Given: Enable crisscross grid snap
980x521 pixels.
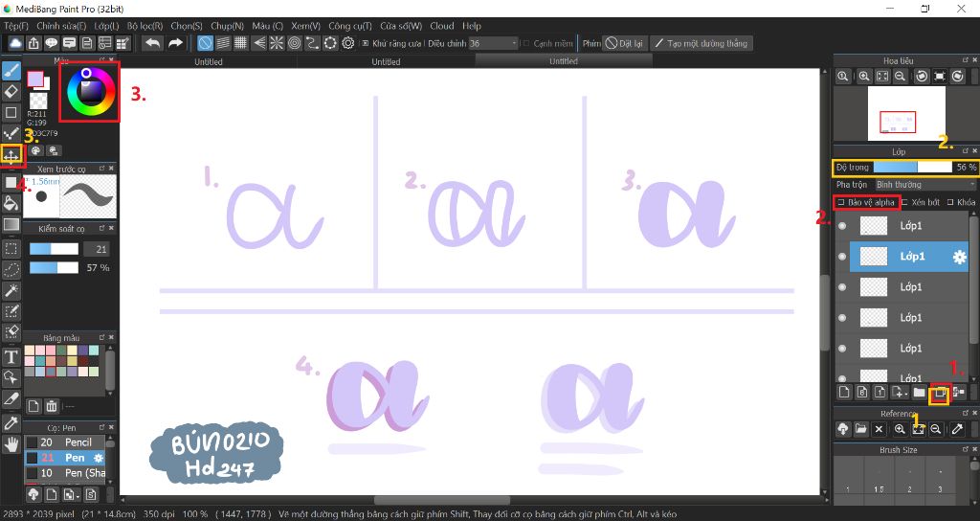Looking at the screenshot, I should point(240,43).
